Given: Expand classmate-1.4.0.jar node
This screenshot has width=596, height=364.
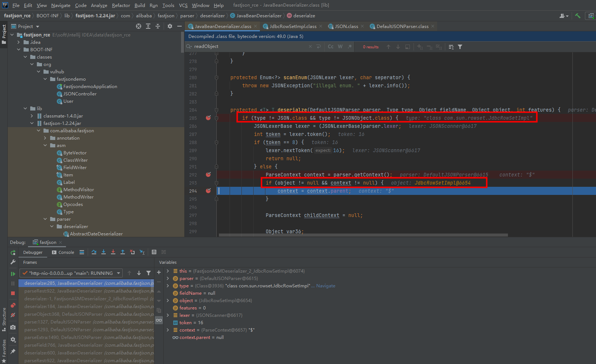Looking at the screenshot, I should (x=32, y=116).
